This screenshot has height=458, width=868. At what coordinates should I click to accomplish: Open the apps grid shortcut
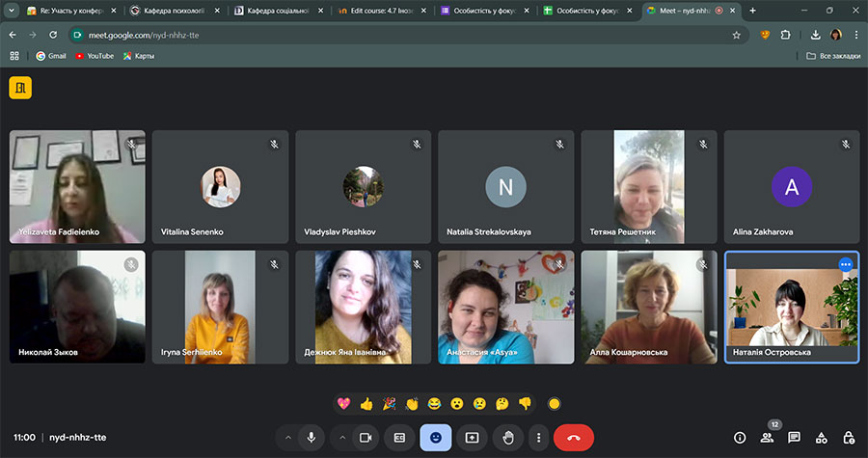click(x=14, y=56)
